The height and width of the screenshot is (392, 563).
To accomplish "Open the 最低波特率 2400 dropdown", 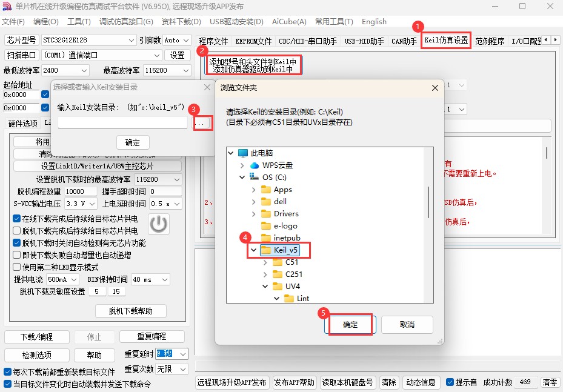I will coord(65,70).
